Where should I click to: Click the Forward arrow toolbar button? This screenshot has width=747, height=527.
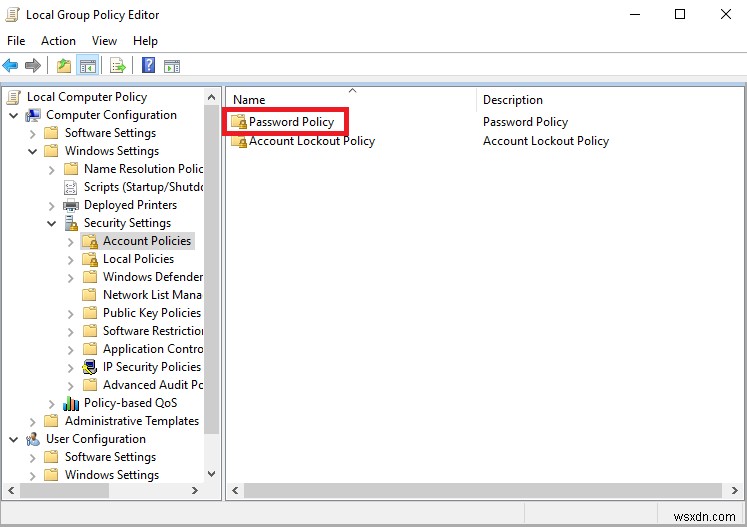click(32, 65)
